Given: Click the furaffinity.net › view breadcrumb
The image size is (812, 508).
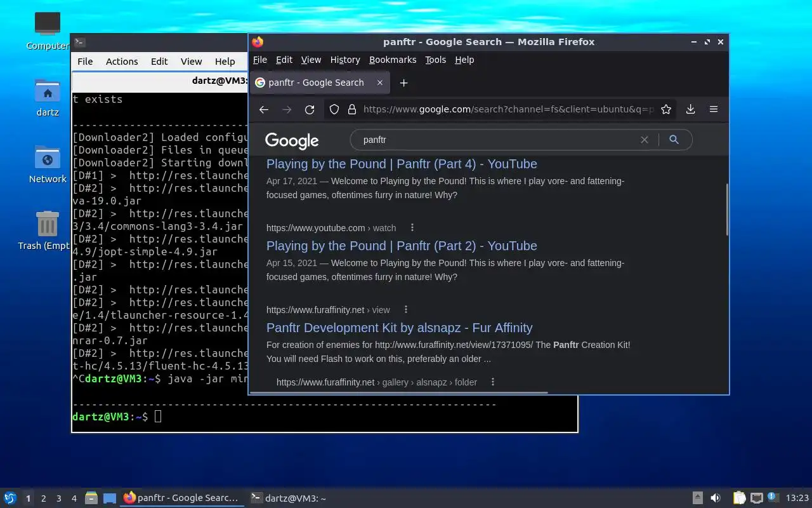Looking at the screenshot, I should 328,310.
